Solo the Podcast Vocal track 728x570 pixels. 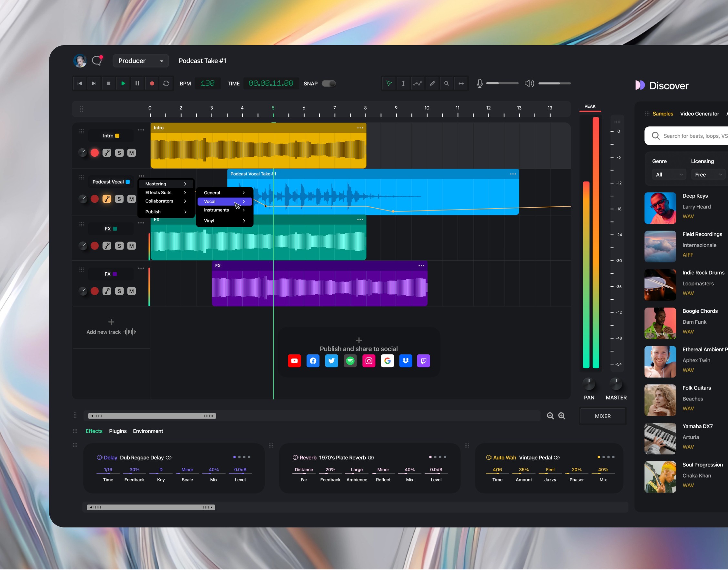(119, 199)
